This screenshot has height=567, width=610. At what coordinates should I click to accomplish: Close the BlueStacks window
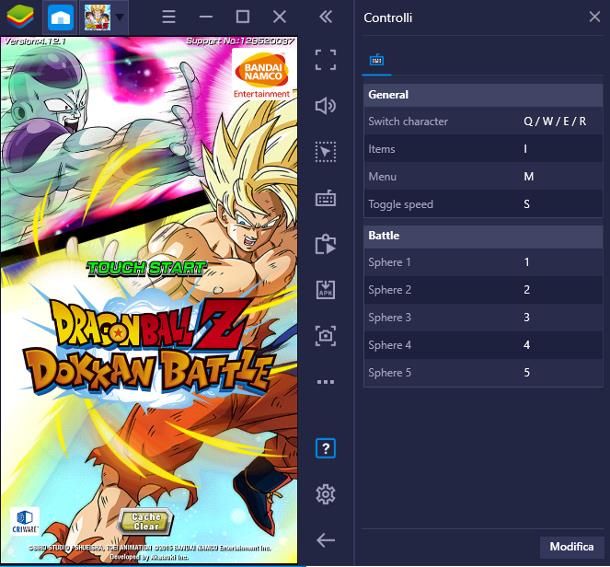pos(279,17)
